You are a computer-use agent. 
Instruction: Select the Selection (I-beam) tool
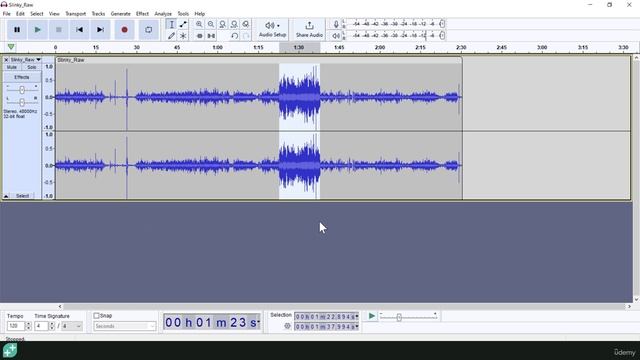click(171, 24)
